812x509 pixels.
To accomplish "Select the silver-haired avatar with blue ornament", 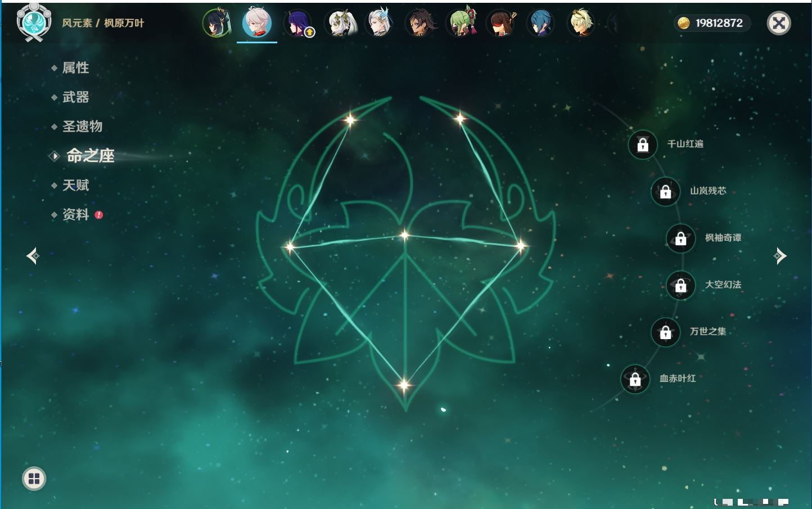I will (x=379, y=23).
